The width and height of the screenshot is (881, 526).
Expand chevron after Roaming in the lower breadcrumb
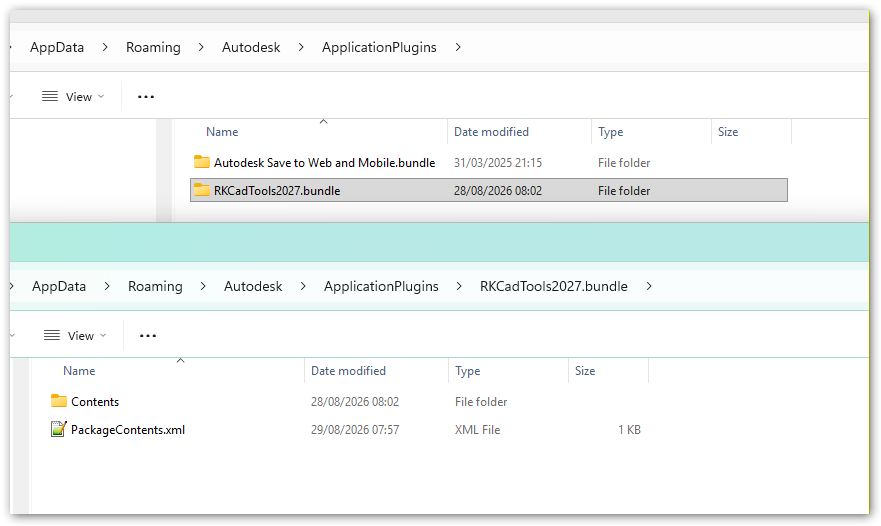point(203,287)
